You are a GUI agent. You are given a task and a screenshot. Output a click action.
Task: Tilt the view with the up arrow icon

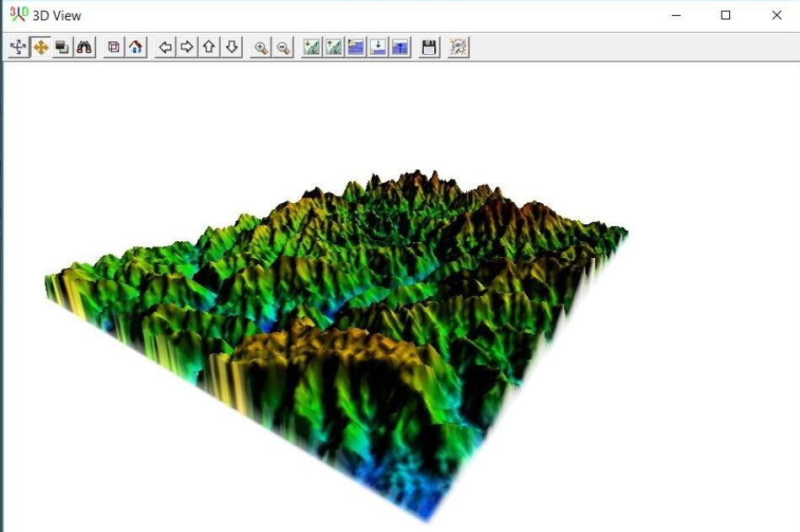click(209, 48)
